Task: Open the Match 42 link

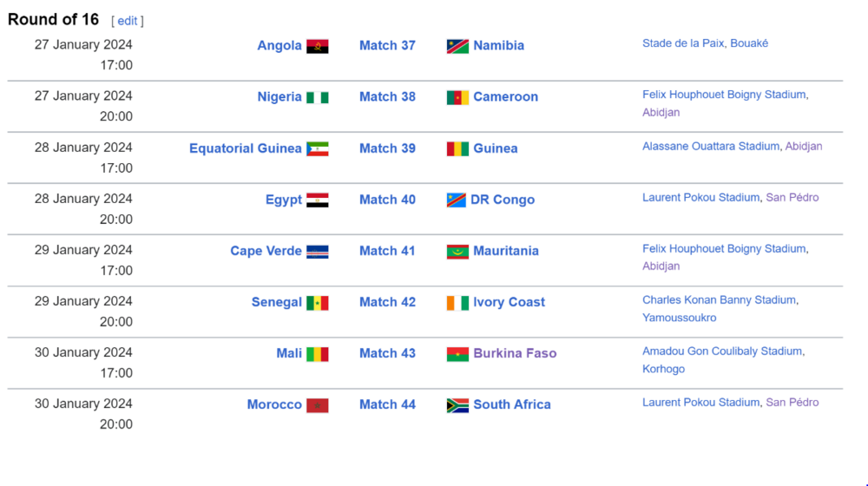Action: point(387,302)
